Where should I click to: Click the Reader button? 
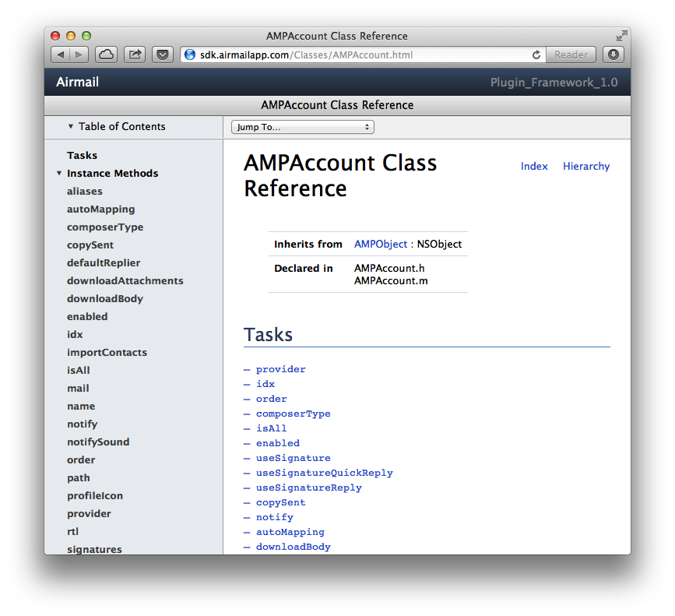point(571,55)
